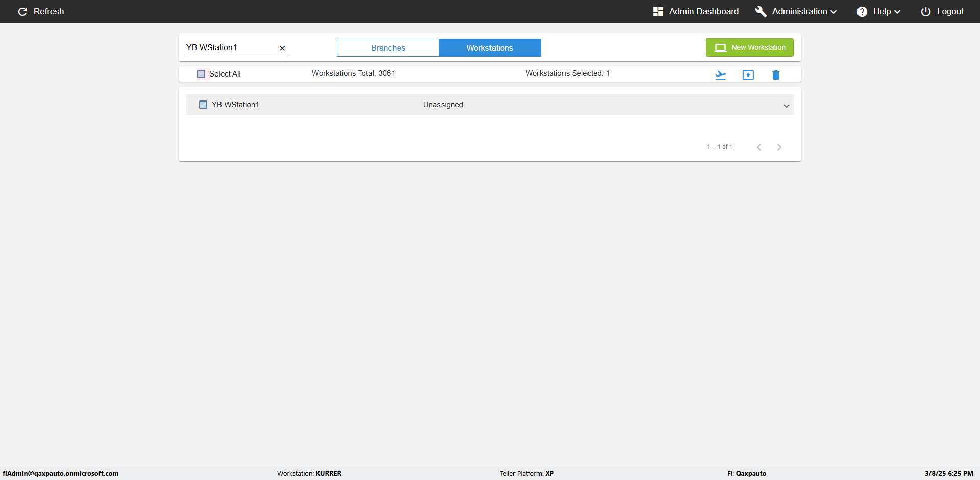Open the Administration dropdown arrow
Viewport: 980px width, 480px height.
(x=834, y=12)
